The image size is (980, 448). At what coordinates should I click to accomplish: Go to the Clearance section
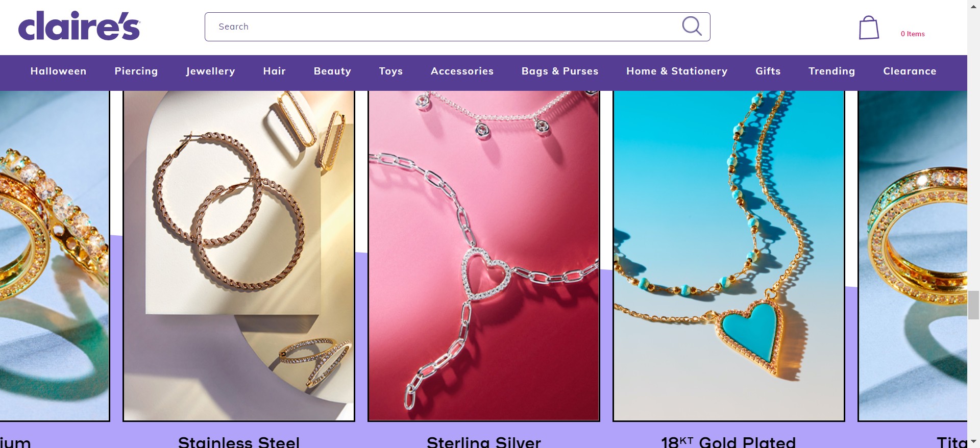[910, 71]
